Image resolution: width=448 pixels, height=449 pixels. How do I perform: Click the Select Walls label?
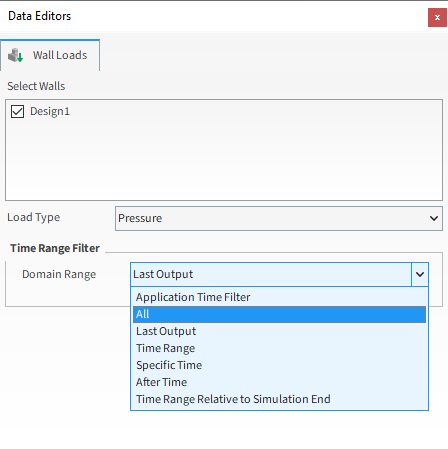click(36, 86)
